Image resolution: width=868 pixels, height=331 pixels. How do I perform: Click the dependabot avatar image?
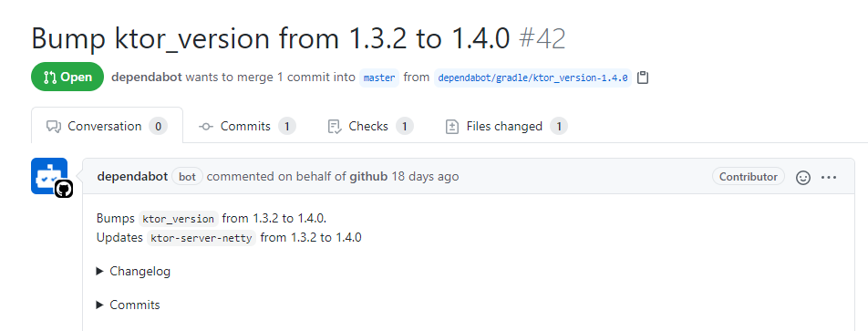point(49,176)
